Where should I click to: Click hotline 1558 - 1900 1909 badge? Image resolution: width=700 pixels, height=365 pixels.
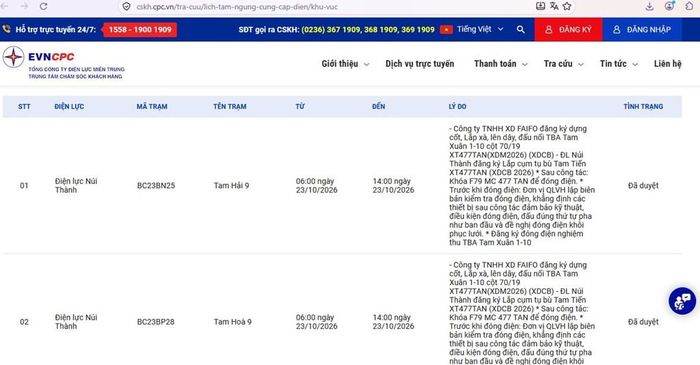point(140,29)
